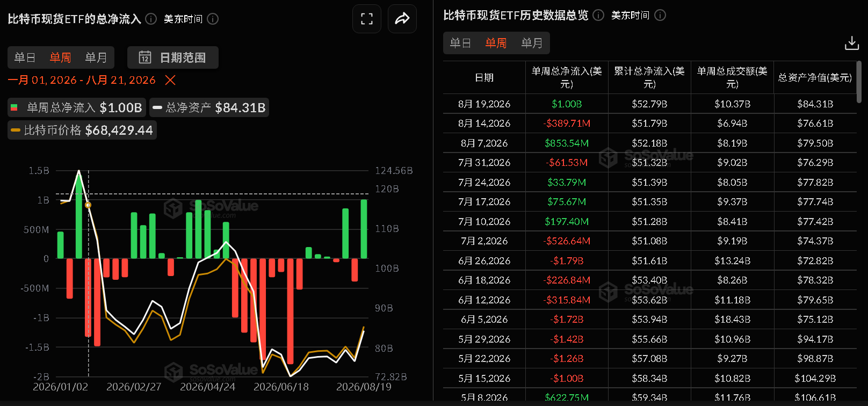
Task: Click the -$226.84M net inflow cell
Action: [x=567, y=280]
